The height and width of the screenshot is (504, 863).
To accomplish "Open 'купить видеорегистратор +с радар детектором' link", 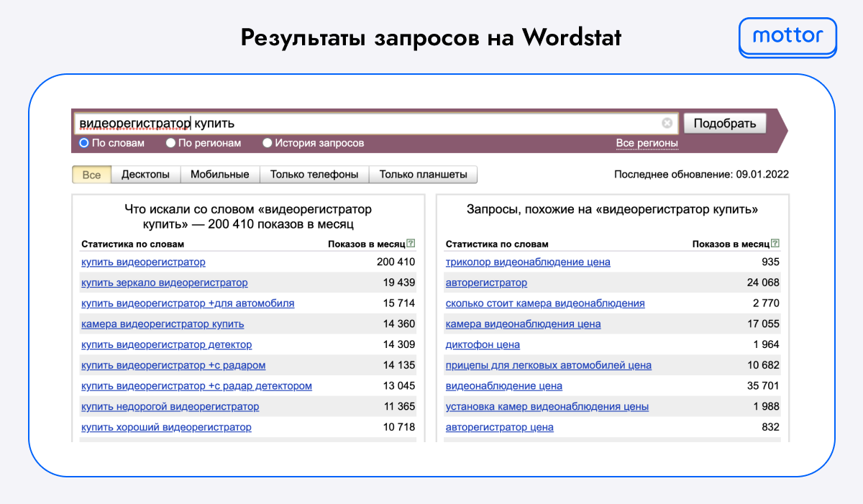I will coord(196,386).
